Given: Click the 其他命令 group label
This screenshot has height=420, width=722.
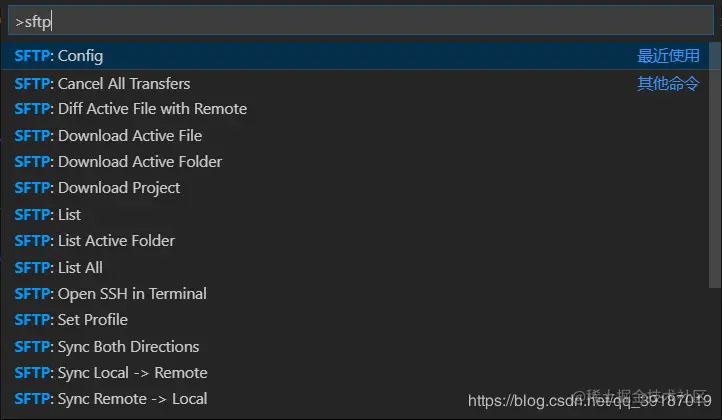Looking at the screenshot, I should click(669, 83).
